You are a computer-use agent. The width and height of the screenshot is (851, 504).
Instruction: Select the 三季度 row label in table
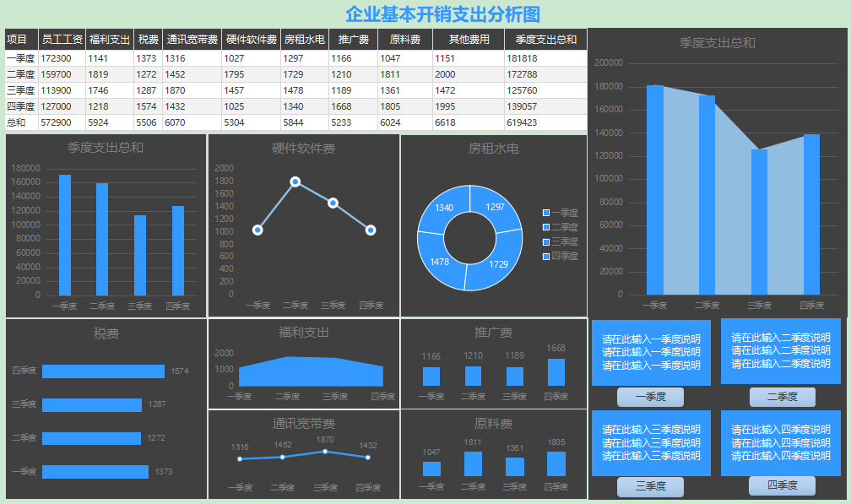click(x=21, y=90)
